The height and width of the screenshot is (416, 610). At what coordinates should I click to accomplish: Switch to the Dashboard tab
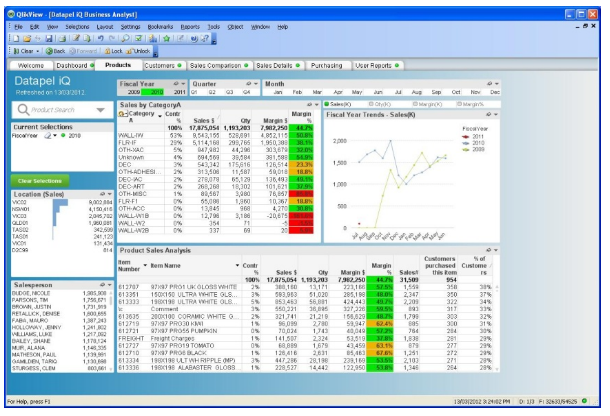click(74, 65)
